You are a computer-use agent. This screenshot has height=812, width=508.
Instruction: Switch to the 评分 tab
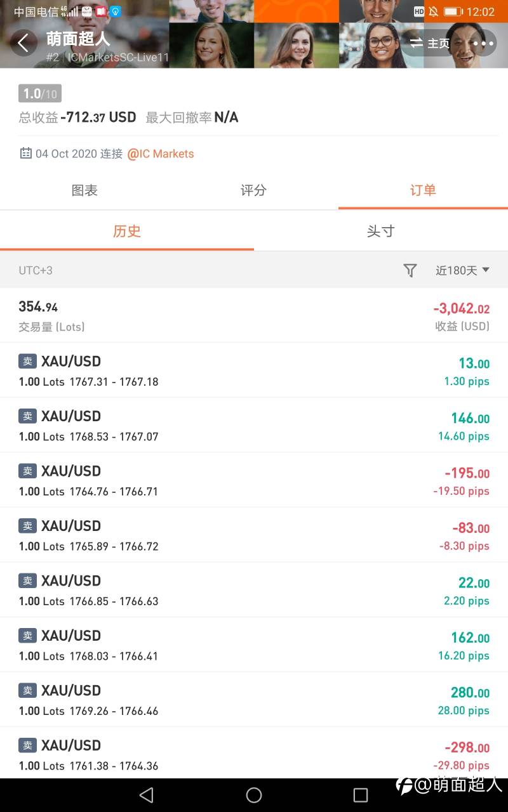pos(253,190)
